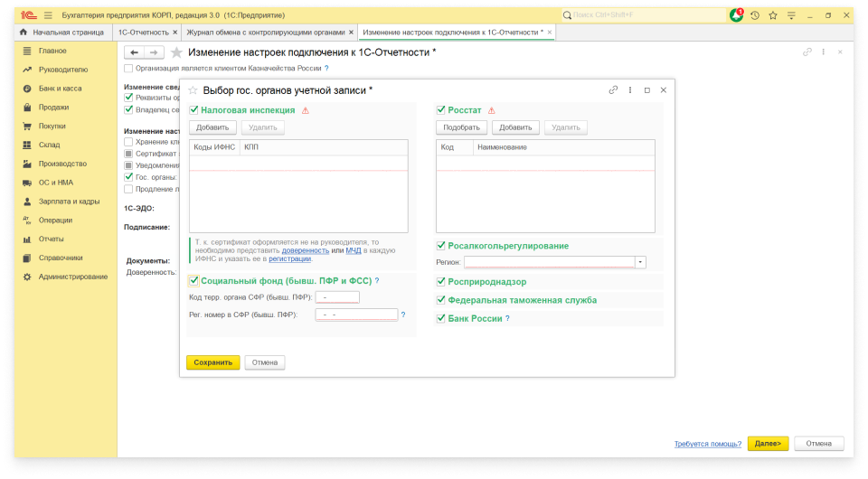Uncheck Банк России checkbox

tap(440, 318)
